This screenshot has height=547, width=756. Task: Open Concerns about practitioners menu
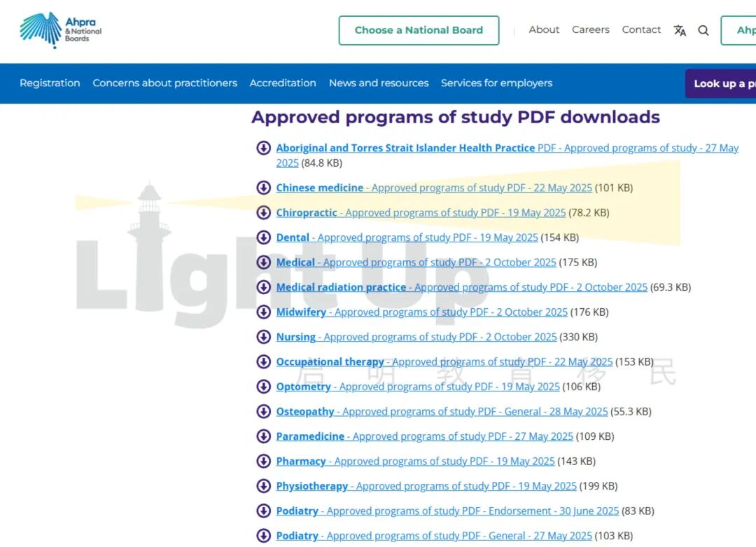pyautogui.click(x=164, y=83)
